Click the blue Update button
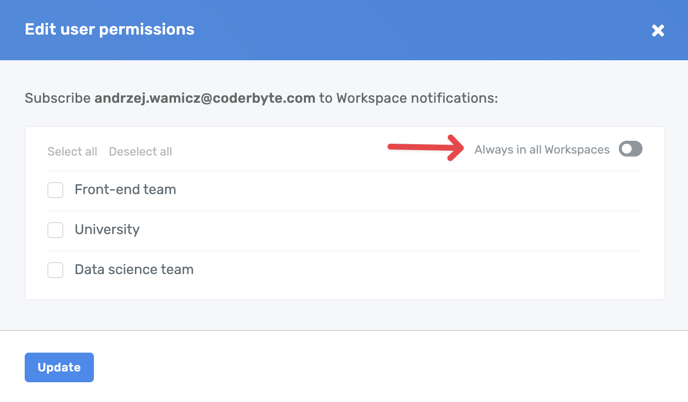The height and width of the screenshot is (402, 688). 59,367
